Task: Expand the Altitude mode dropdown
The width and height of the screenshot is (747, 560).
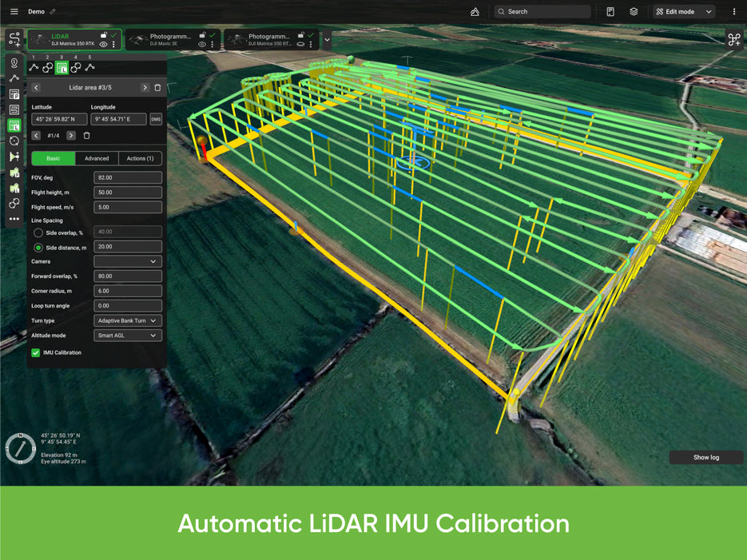Action: pyautogui.click(x=128, y=336)
